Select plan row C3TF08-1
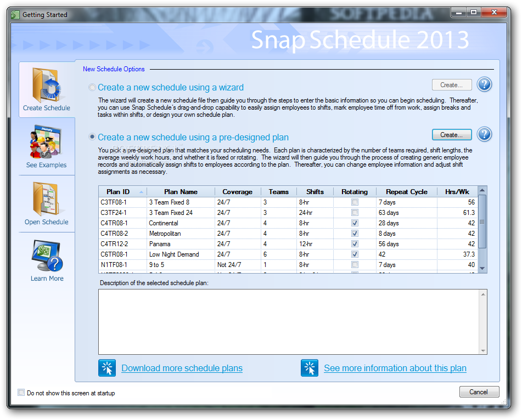This screenshot has width=522, height=420. (x=288, y=202)
